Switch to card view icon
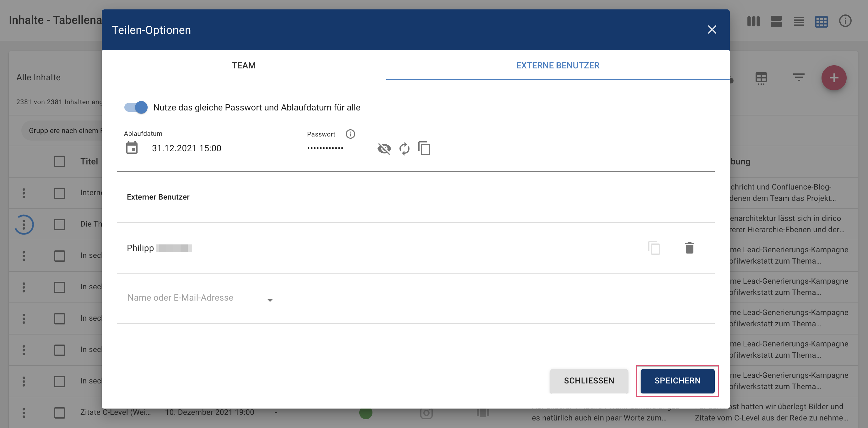 click(x=776, y=21)
